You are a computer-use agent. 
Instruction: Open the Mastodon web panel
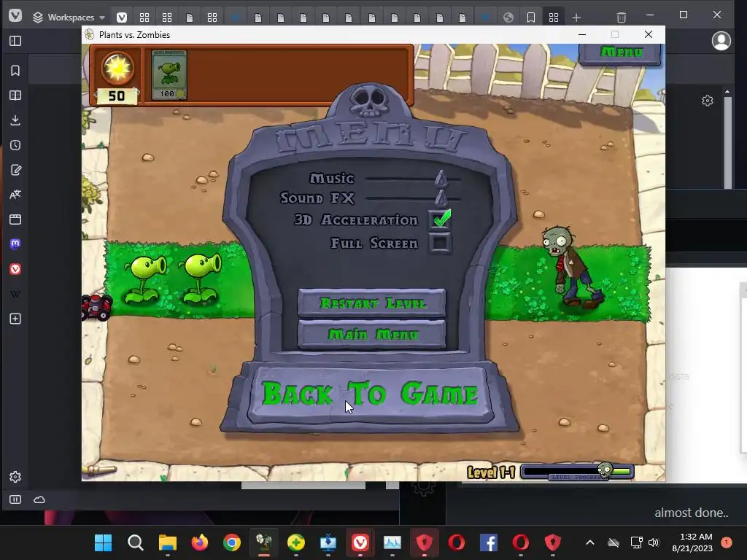tap(15, 244)
